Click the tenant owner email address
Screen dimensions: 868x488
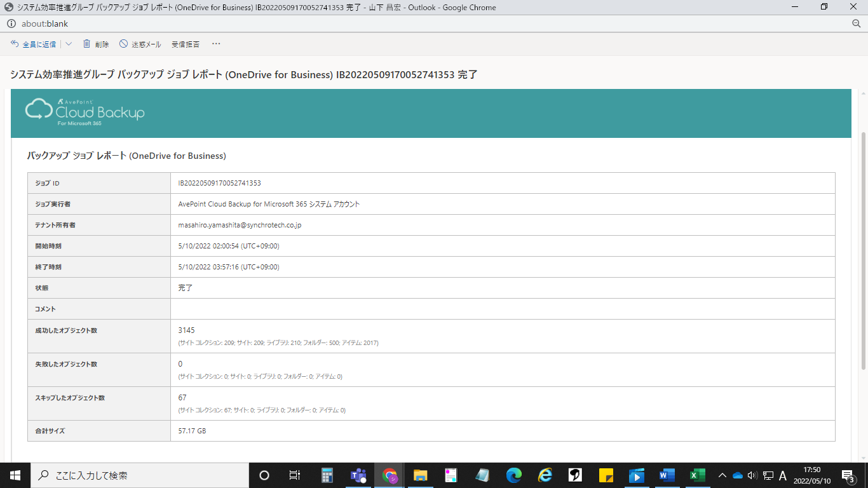click(240, 225)
